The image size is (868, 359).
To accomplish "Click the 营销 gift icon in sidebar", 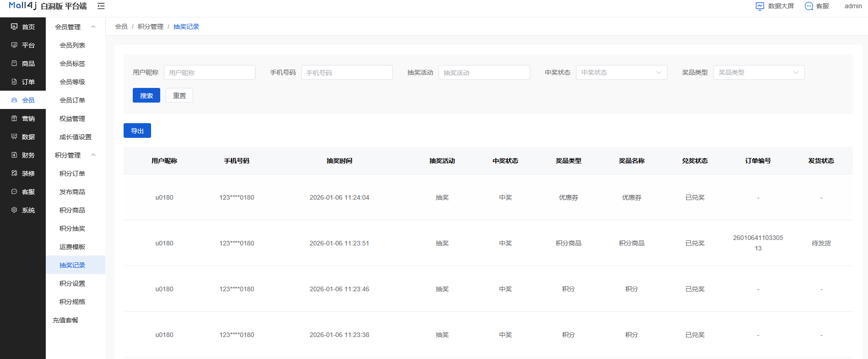I will (x=14, y=118).
